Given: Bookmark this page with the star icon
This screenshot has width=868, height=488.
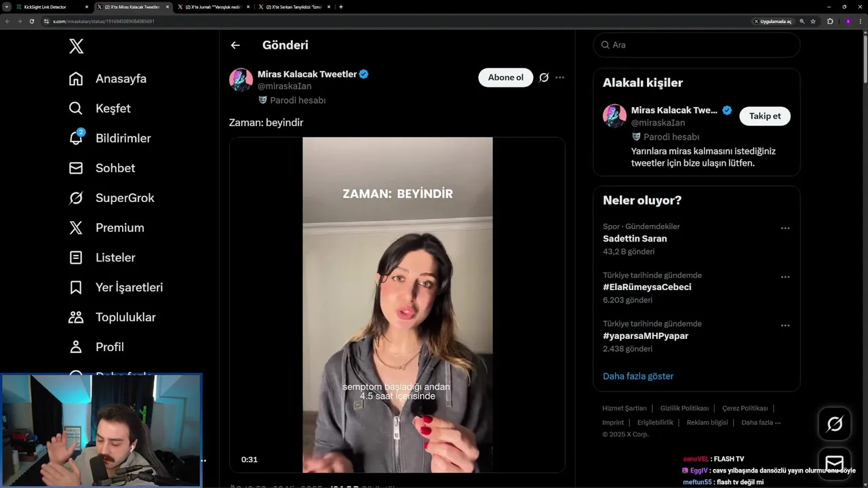Looking at the screenshot, I should point(813,21).
